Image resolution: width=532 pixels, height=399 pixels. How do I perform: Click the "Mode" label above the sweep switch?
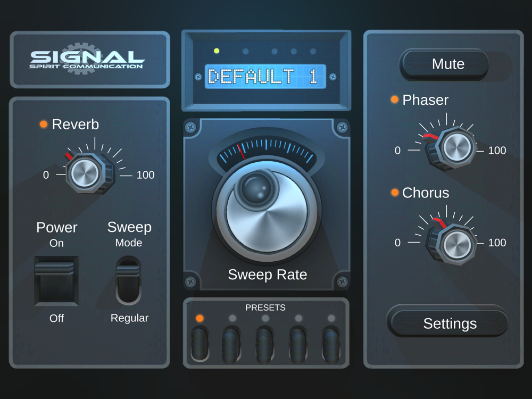coord(129,243)
